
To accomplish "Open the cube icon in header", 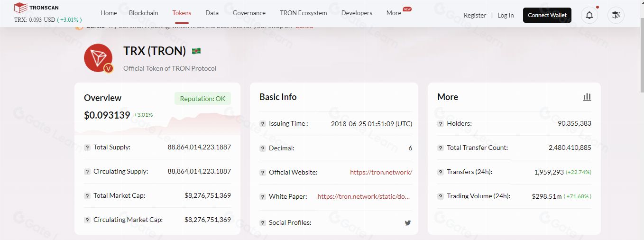I will click(616, 15).
